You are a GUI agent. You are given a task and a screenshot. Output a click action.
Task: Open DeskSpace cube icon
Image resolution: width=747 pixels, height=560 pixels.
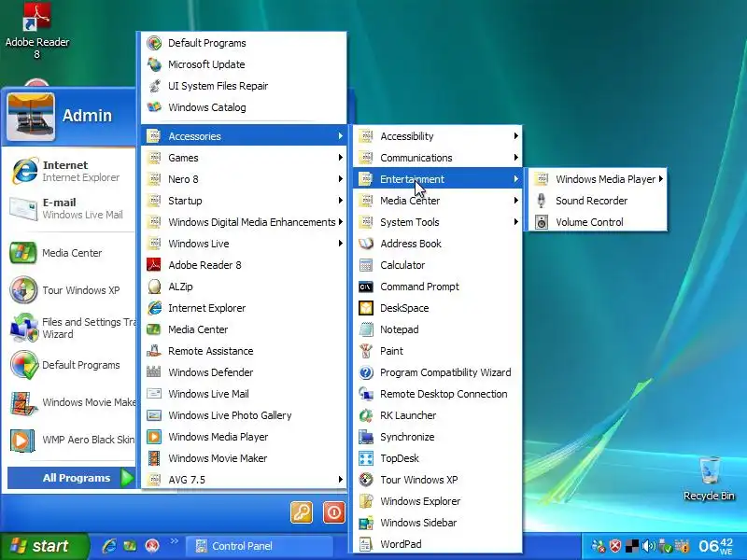point(366,308)
